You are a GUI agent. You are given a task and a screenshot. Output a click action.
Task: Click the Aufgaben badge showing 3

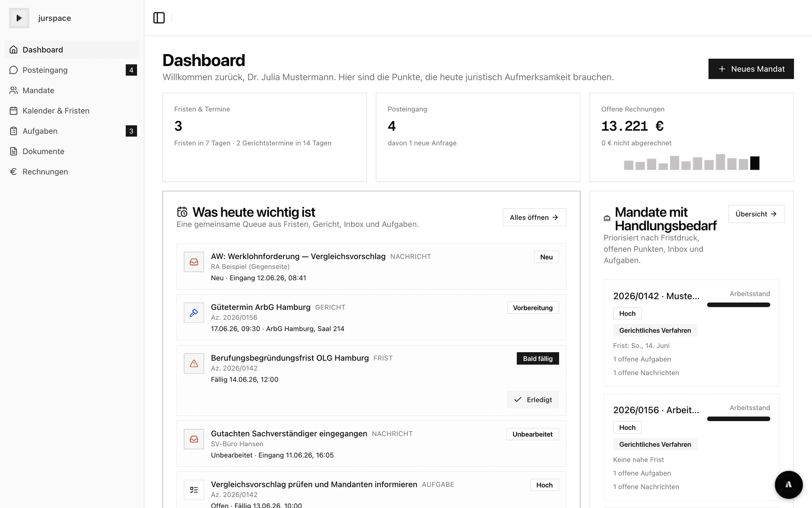[x=131, y=131]
